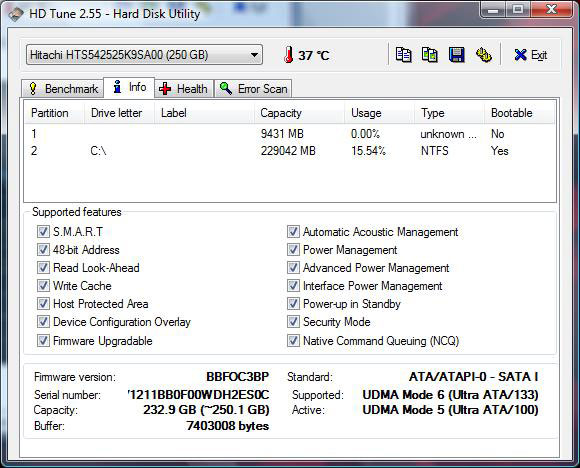The height and width of the screenshot is (468, 580).
Task: Click the NTFS type cell
Action: [435, 151]
